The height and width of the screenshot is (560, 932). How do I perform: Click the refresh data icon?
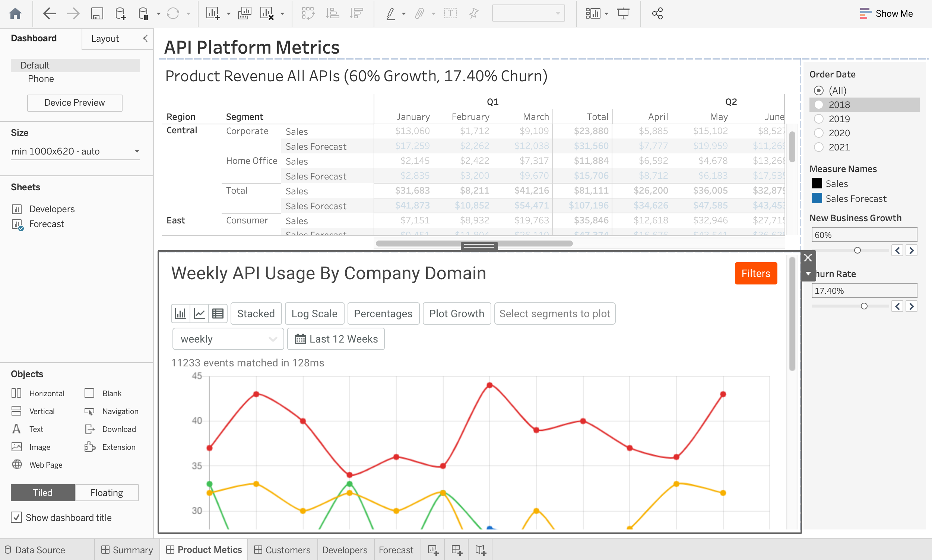[173, 13]
